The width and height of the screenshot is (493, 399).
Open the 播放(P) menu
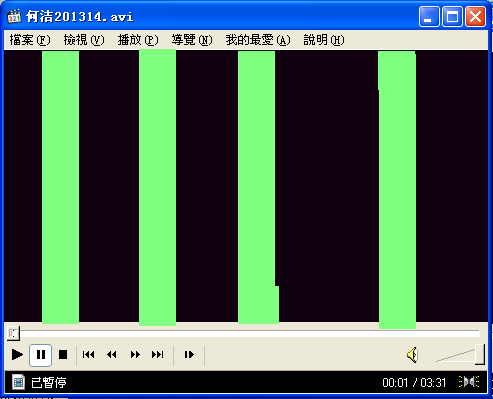click(x=138, y=40)
